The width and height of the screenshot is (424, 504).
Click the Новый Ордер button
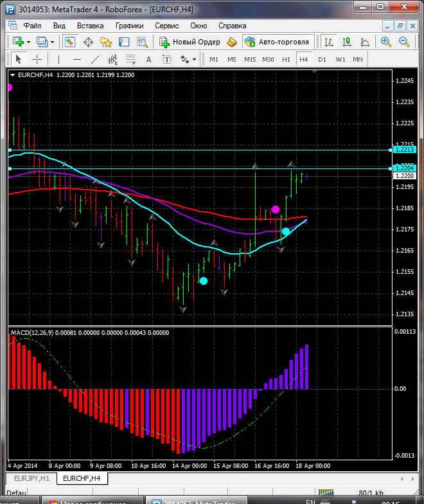190,42
